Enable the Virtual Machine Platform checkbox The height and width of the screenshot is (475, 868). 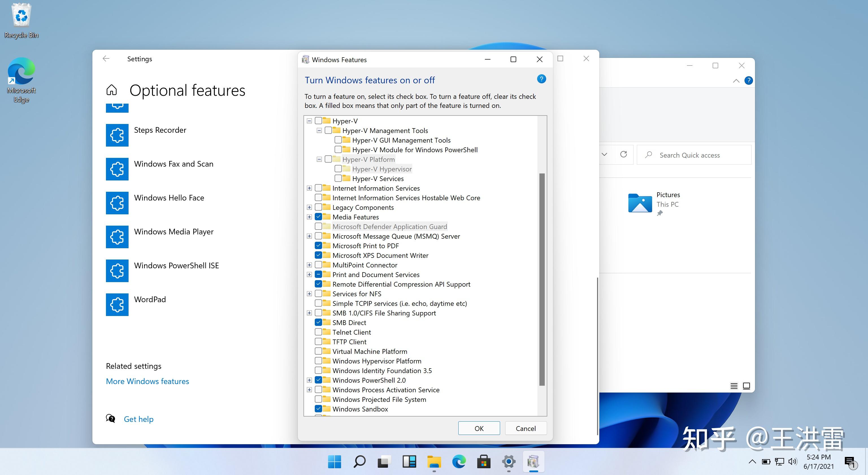(318, 351)
